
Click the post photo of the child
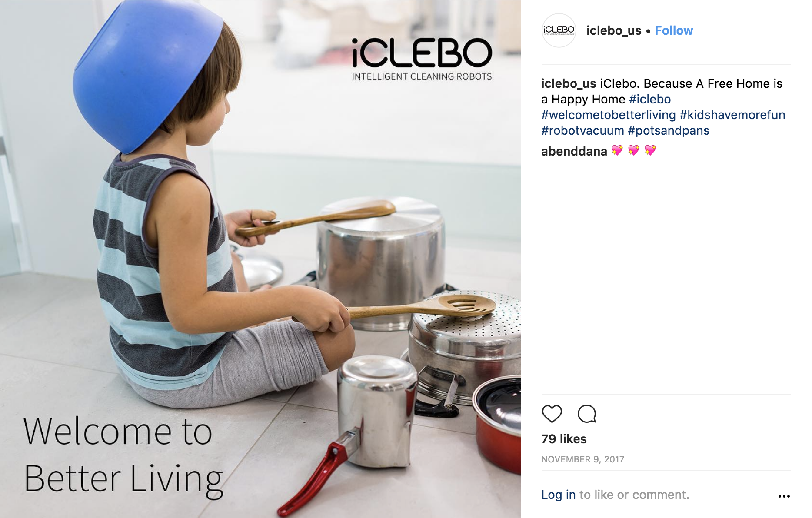tap(260, 259)
